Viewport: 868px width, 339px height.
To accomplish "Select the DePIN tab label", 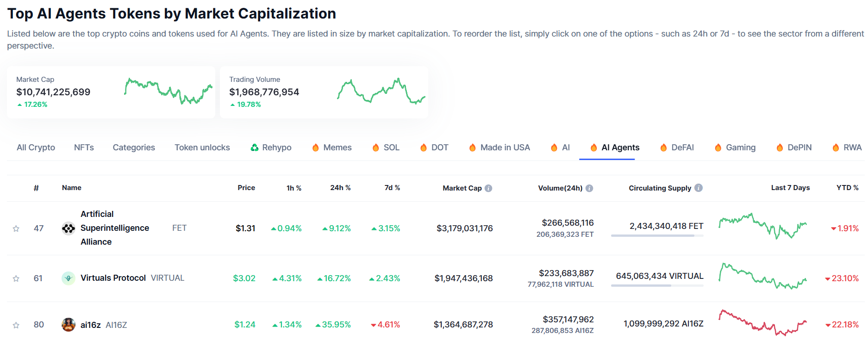I will [800, 148].
